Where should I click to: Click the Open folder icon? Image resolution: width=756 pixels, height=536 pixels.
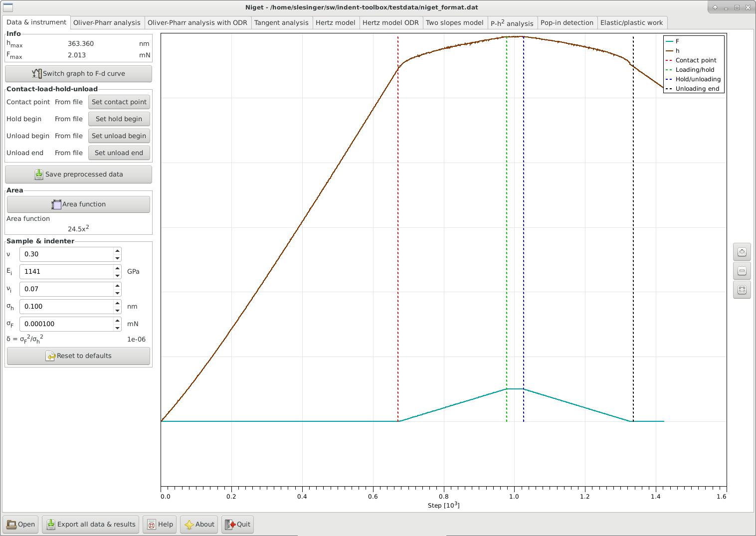[x=11, y=525]
